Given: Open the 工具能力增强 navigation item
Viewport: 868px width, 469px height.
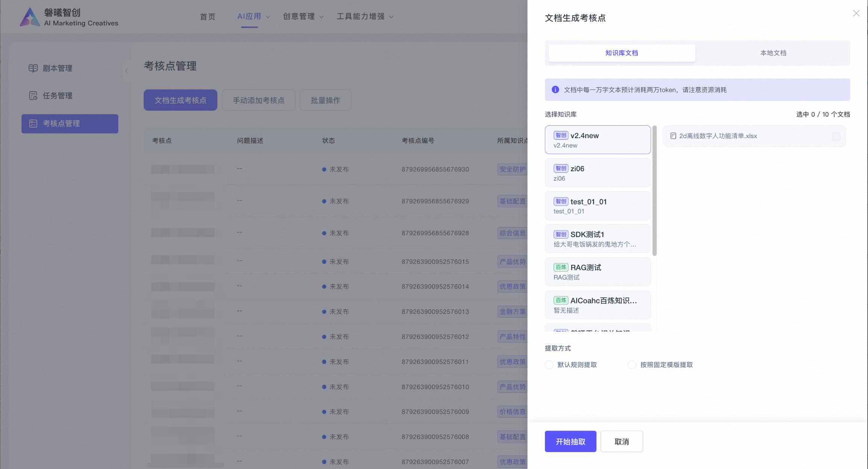Looking at the screenshot, I should [360, 17].
